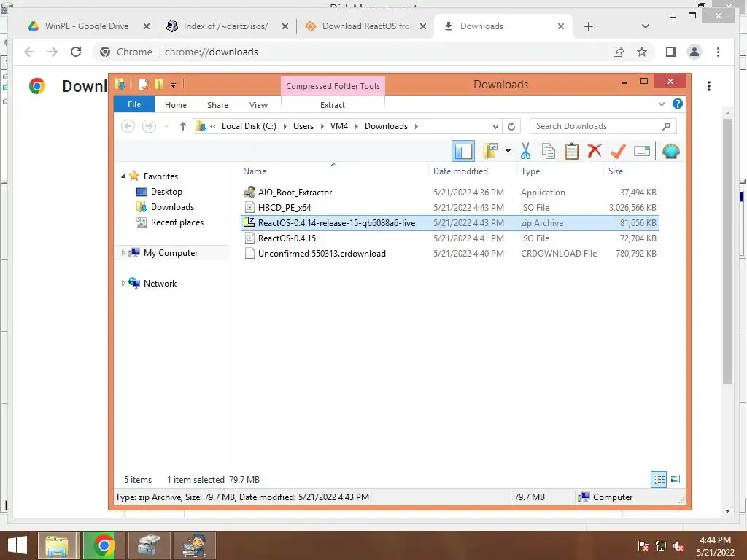This screenshot has width=747, height=560.
Task: Select Unconfirmed 550313.crdownload file
Action: pyautogui.click(x=450, y=253)
